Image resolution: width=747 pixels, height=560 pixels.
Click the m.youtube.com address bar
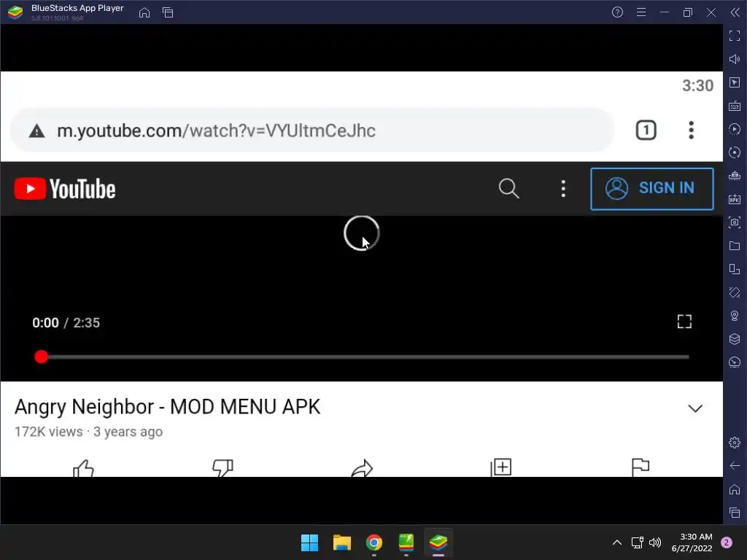coord(312,131)
